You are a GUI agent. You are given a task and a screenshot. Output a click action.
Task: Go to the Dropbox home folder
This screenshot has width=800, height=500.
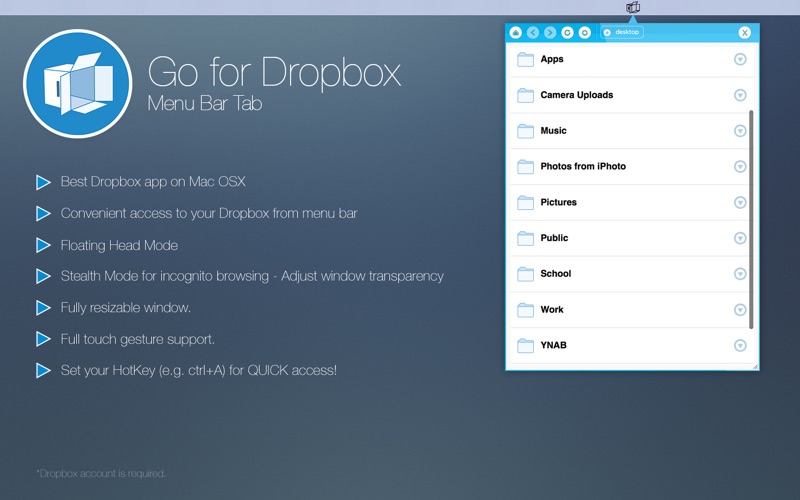(516, 33)
